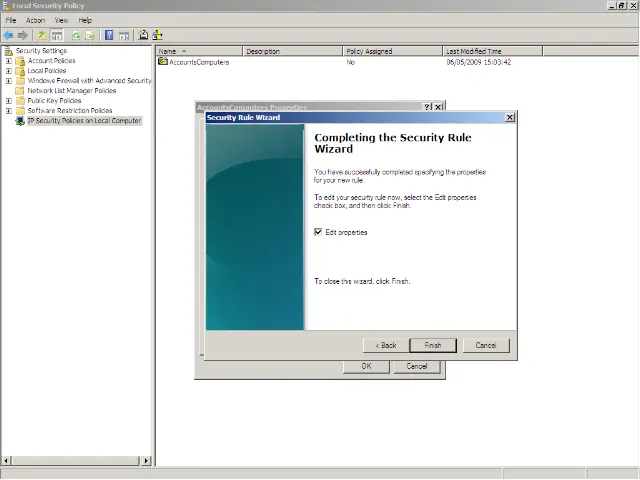This screenshot has width=640, height=480.
Task: Expand the Local Policies tree node
Action: click(x=9, y=71)
